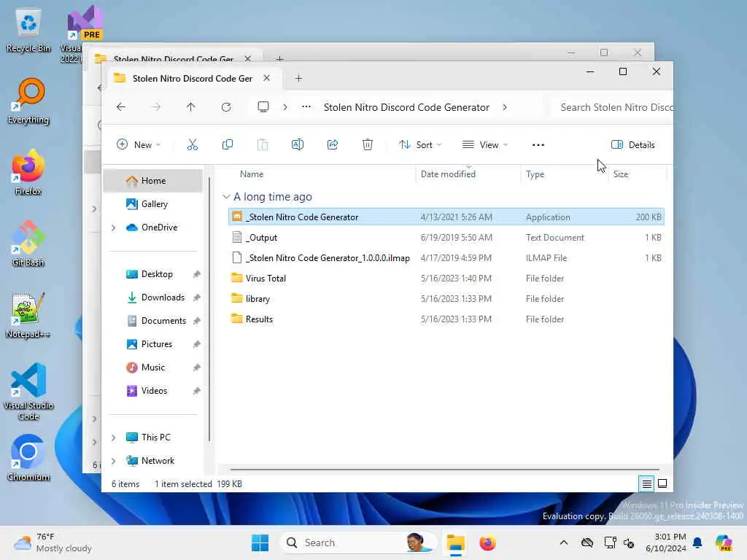Select the Results folder

(446, 319)
